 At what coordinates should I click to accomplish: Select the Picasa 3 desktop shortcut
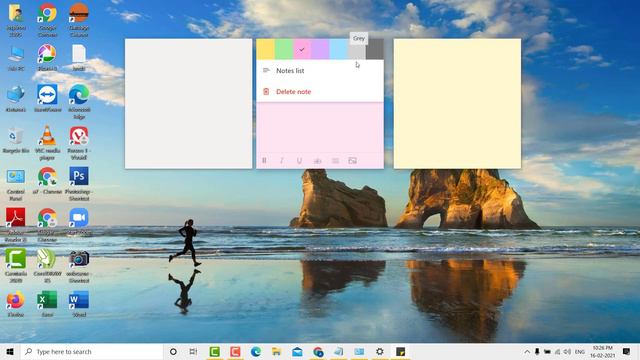pyautogui.click(x=47, y=58)
